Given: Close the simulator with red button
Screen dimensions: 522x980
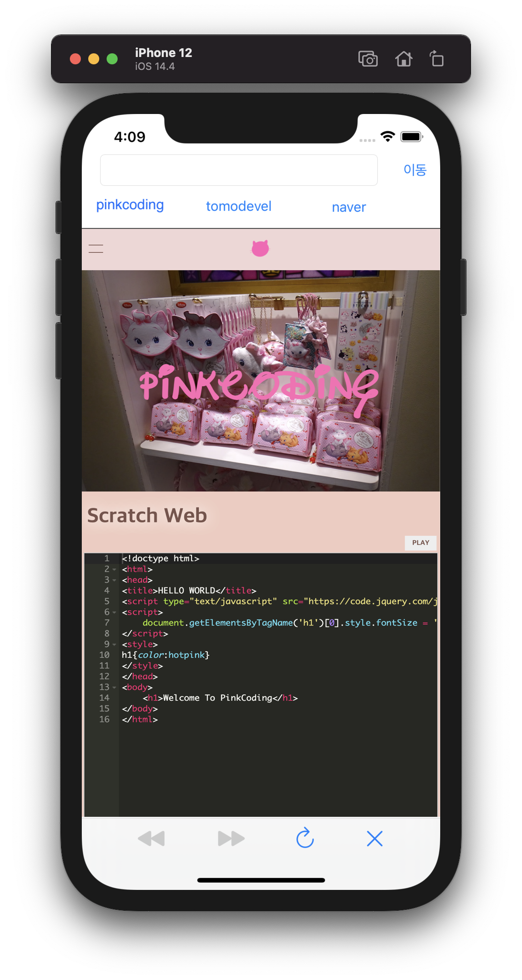Looking at the screenshot, I should pyautogui.click(x=75, y=59).
